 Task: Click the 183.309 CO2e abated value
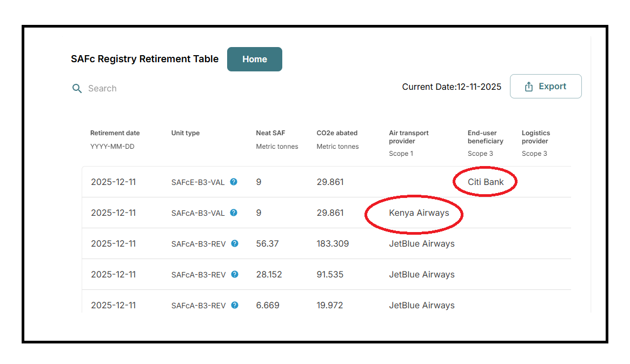[x=332, y=244]
